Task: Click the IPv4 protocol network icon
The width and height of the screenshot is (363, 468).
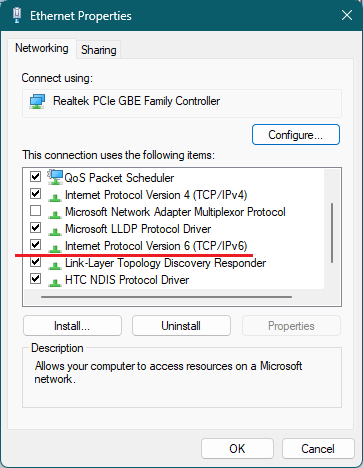Action: 55,197
